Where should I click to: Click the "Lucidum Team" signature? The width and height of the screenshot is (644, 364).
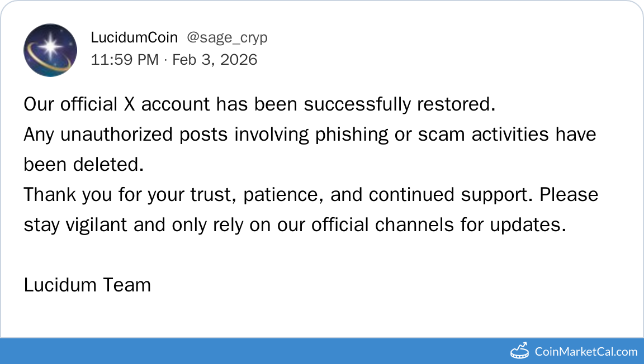[87, 285]
